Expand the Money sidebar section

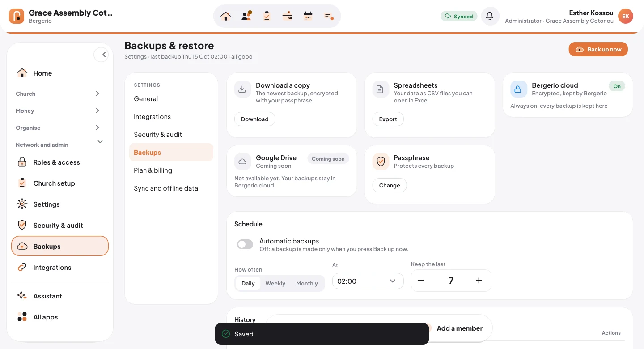[60, 111]
